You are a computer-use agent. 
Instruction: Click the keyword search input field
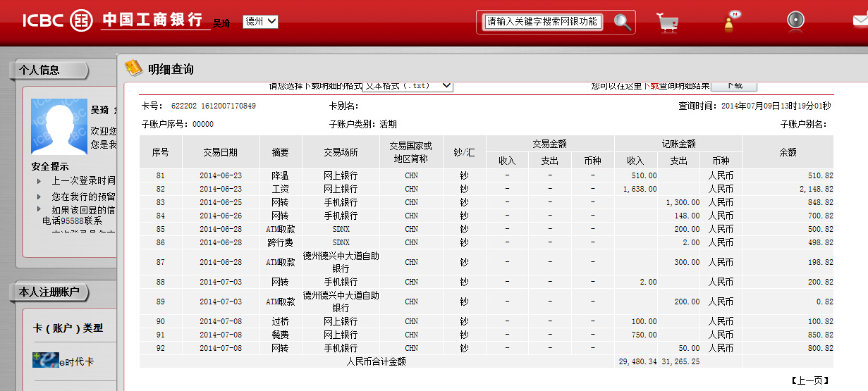(x=542, y=22)
